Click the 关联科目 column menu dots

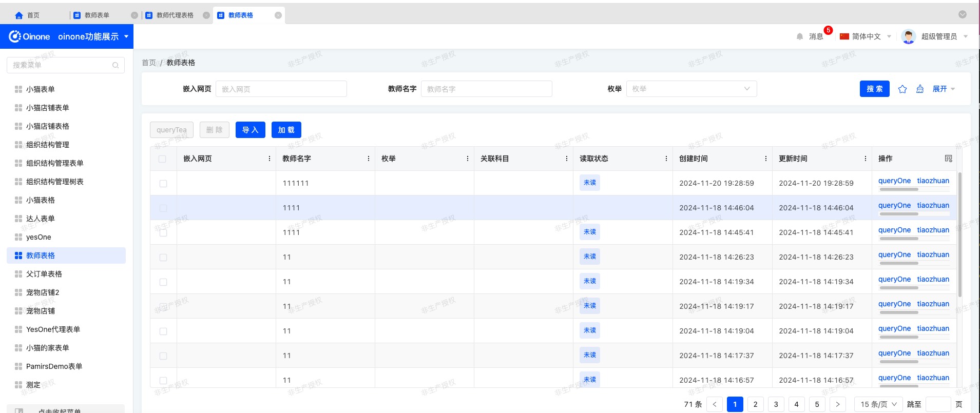coord(567,159)
